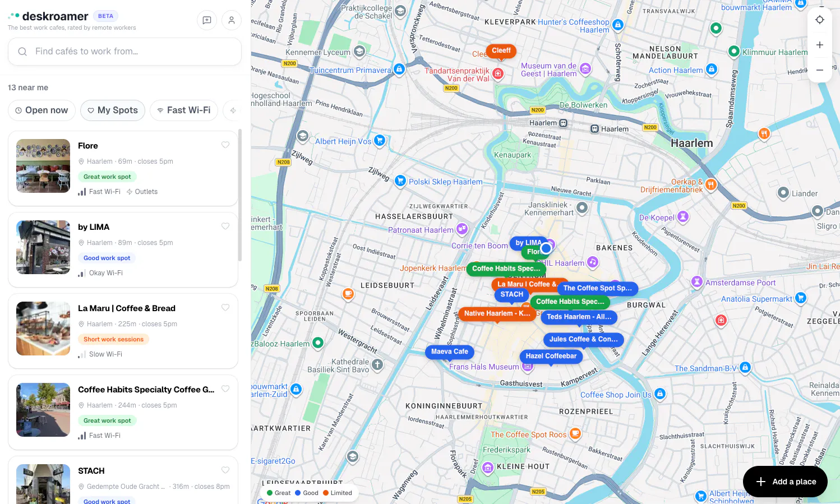Viewport: 840px width, 504px height.
Task: Click 'Short work sessions' badge
Action: point(114,339)
